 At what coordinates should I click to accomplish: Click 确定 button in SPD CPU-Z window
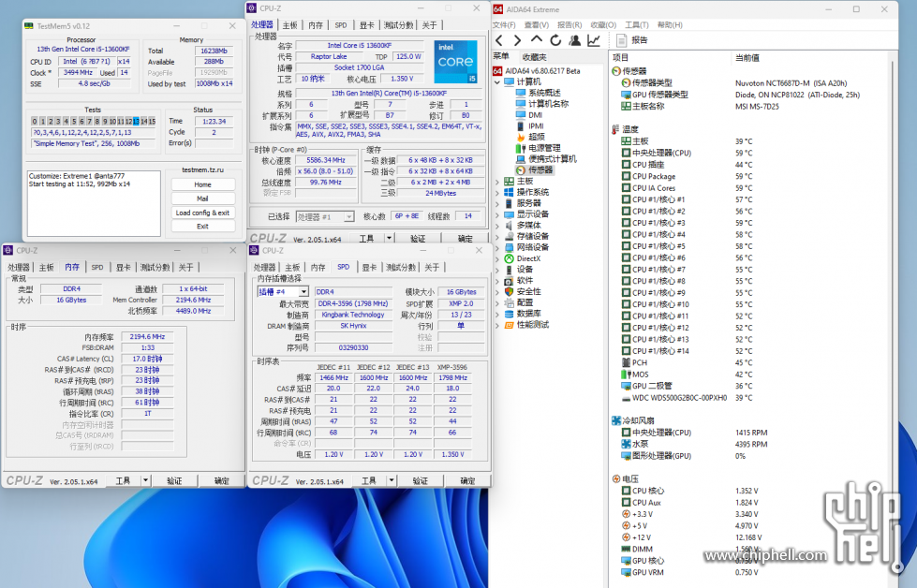coord(467,480)
